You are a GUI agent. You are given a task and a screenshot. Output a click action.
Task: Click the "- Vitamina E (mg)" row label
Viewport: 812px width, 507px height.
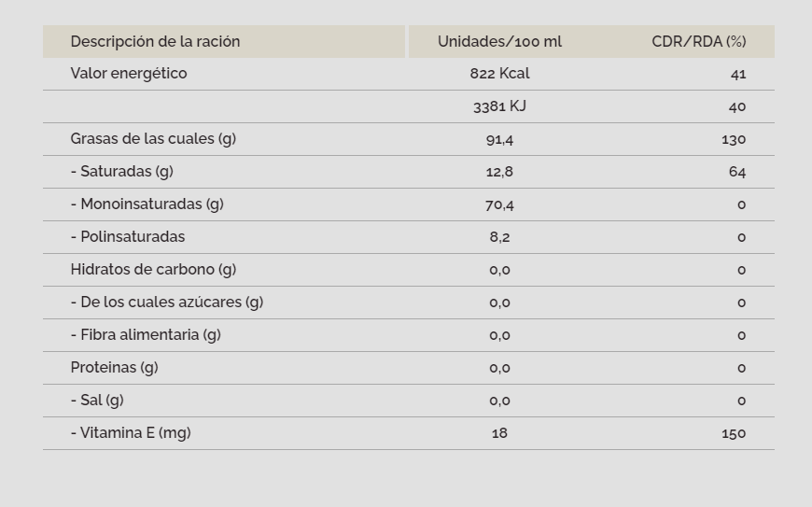click(131, 433)
